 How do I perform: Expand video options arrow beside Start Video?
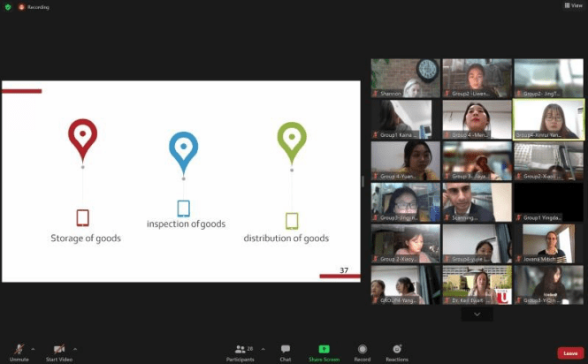pos(75,349)
